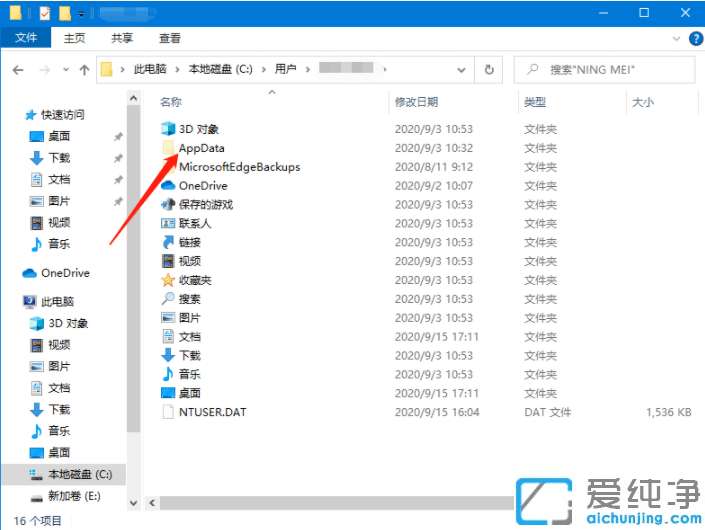Select the AppData folder name
Image resolution: width=705 pixels, height=530 pixels.
coord(201,148)
